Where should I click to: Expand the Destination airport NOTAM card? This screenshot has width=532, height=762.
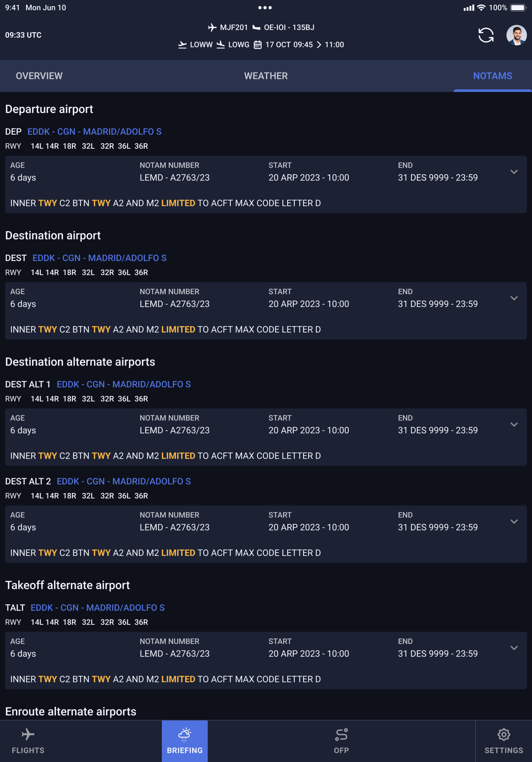click(514, 298)
